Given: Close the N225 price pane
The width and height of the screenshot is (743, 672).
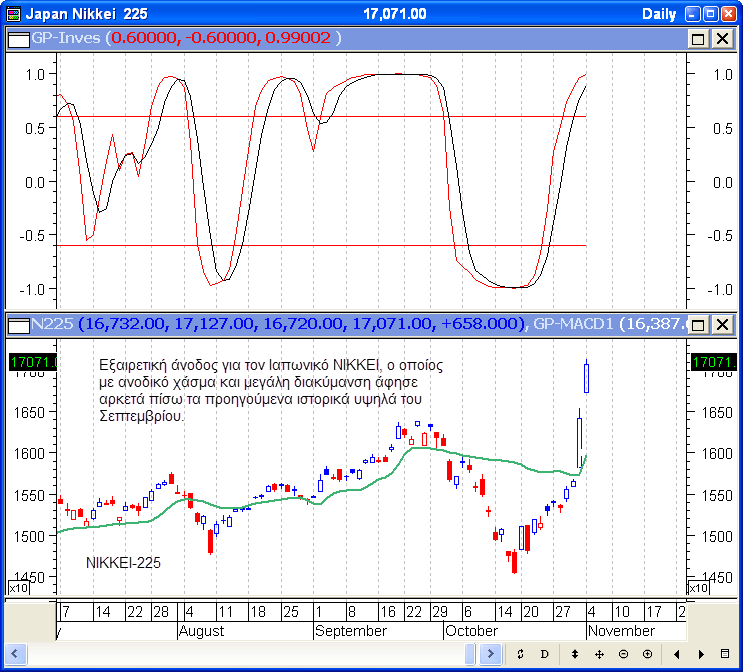Looking at the screenshot, I should pos(722,324).
